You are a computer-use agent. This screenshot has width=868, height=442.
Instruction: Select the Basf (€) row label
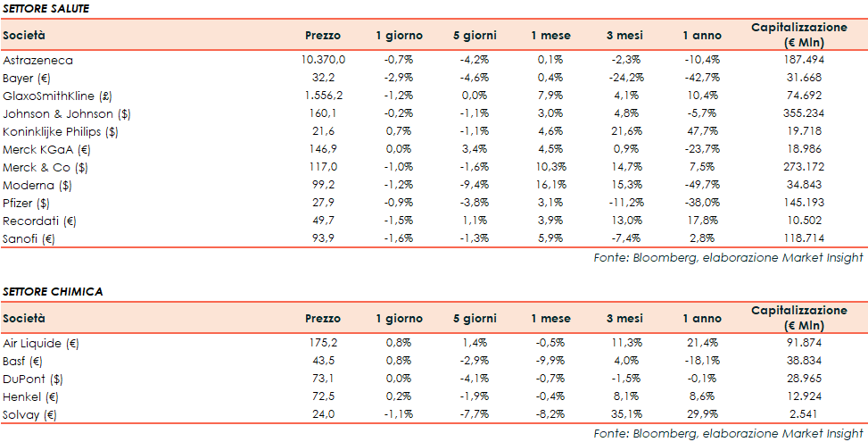coord(23,361)
